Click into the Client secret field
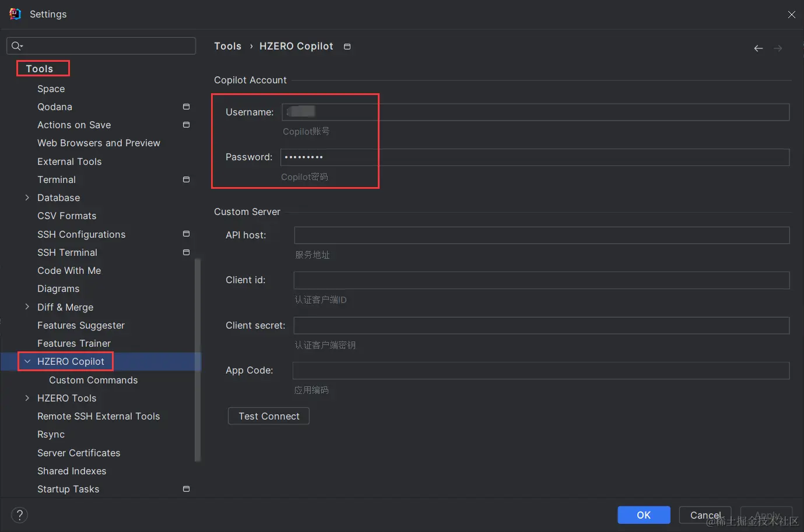The image size is (804, 532). [542, 326]
